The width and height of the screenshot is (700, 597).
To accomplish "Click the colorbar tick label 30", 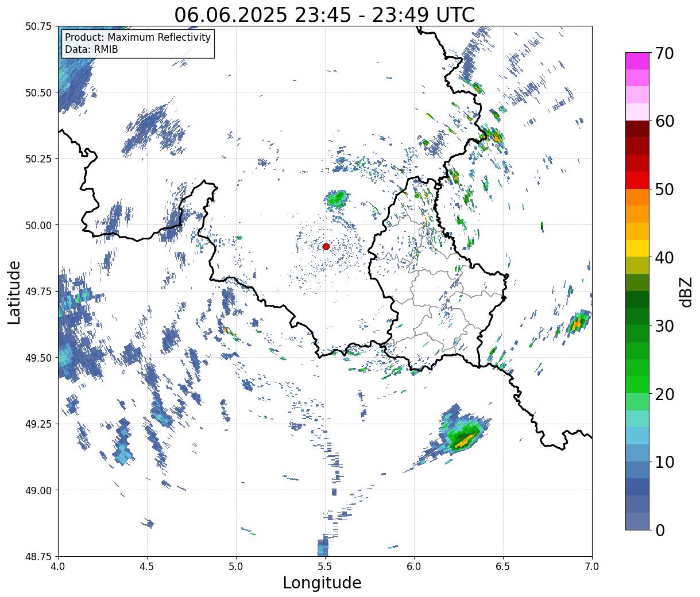I will point(665,326).
